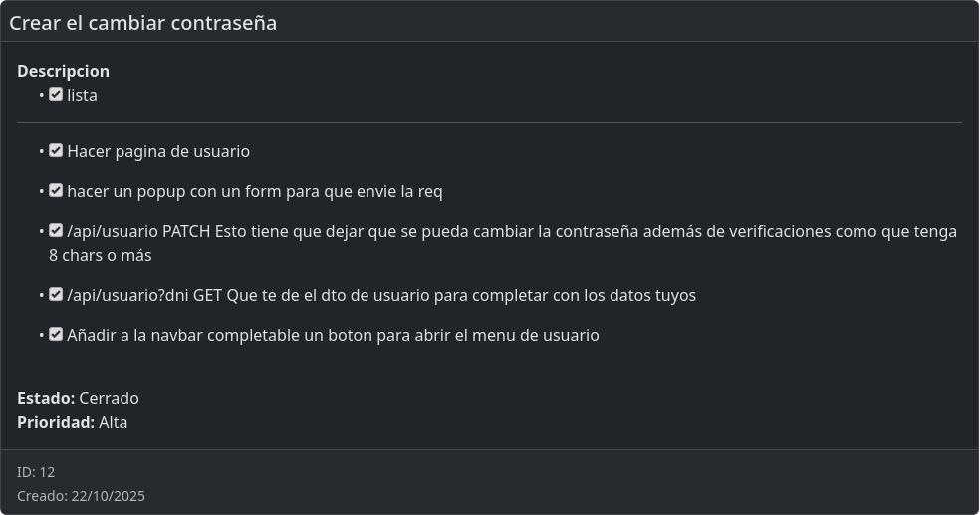Click the 'Alta' priority value
This screenshot has height=515, width=980.
(x=113, y=422)
